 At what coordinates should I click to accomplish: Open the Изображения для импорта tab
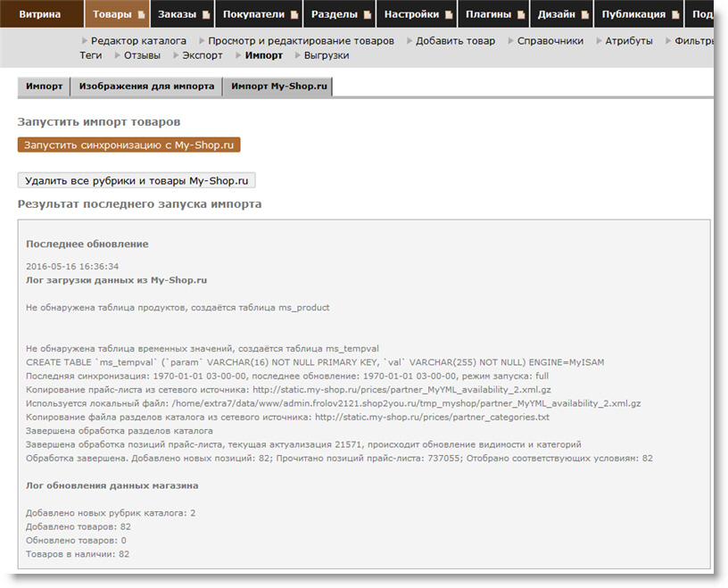click(146, 87)
